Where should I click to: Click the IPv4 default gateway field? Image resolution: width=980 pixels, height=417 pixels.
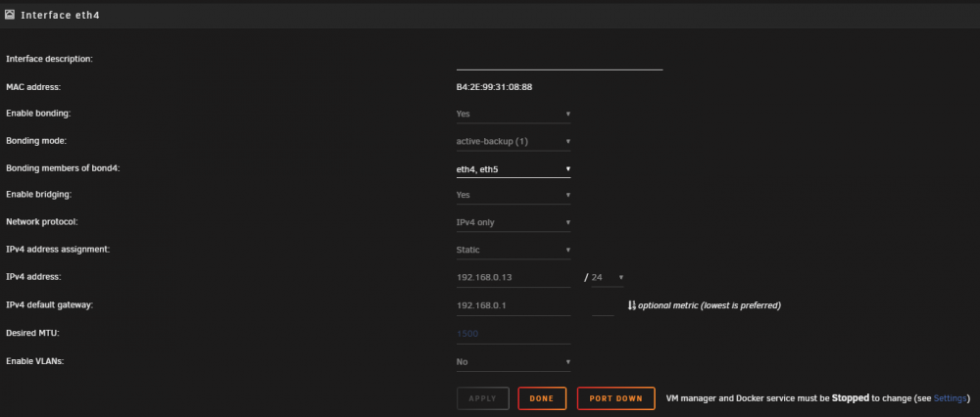[514, 305]
